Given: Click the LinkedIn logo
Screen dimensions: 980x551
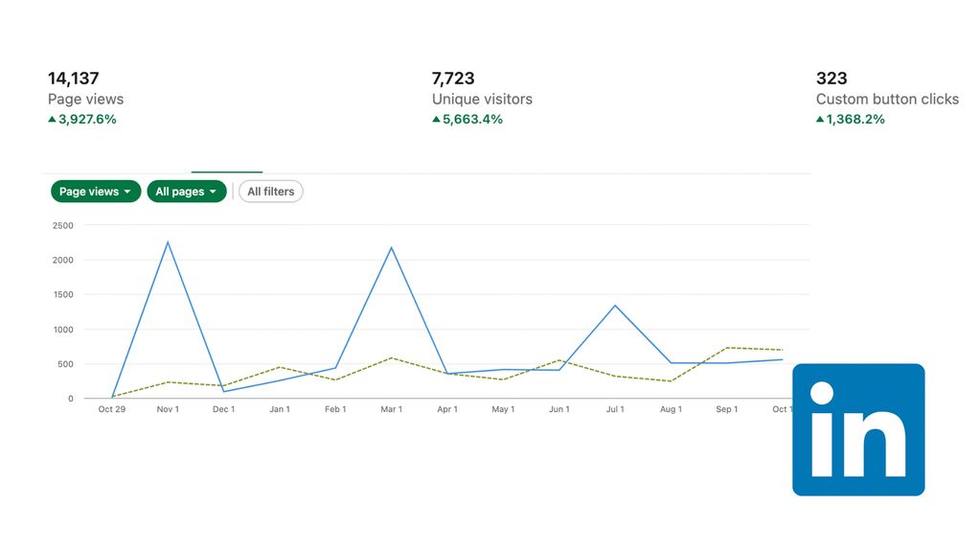Looking at the screenshot, I should pyautogui.click(x=858, y=429).
